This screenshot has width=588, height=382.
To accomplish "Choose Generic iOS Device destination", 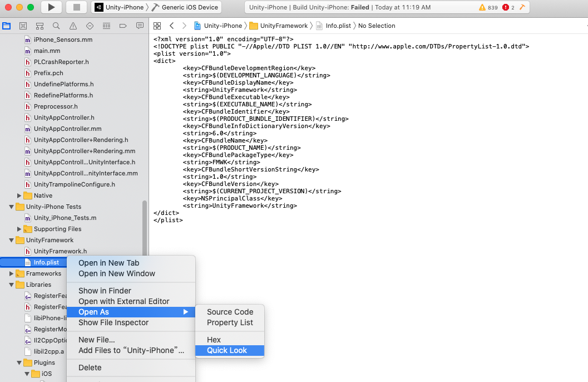I will pyautogui.click(x=185, y=7).
